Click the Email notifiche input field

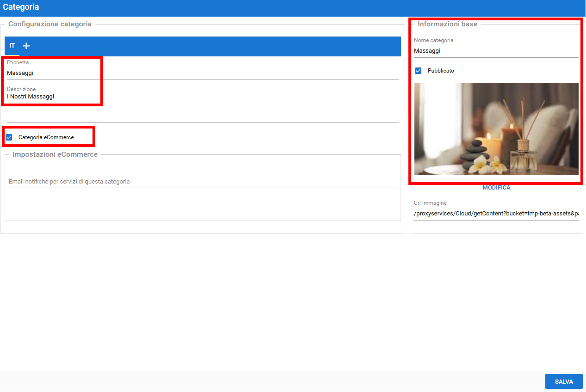(202, 182)
